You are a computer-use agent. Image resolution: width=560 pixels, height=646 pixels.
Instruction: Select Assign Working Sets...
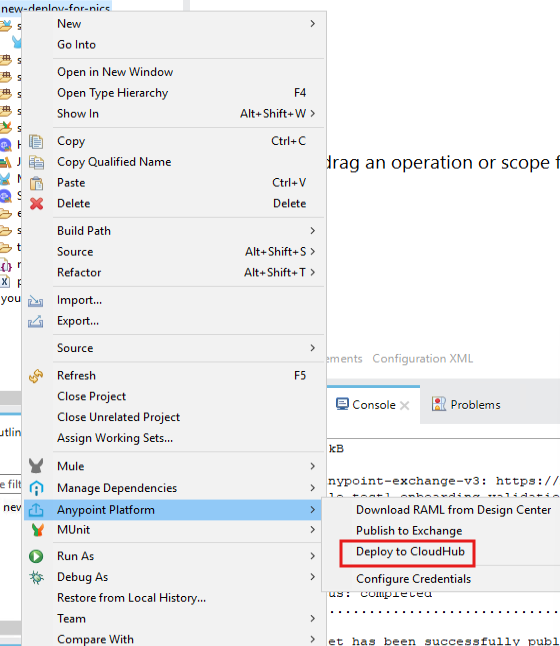click(x=115, y=438)
